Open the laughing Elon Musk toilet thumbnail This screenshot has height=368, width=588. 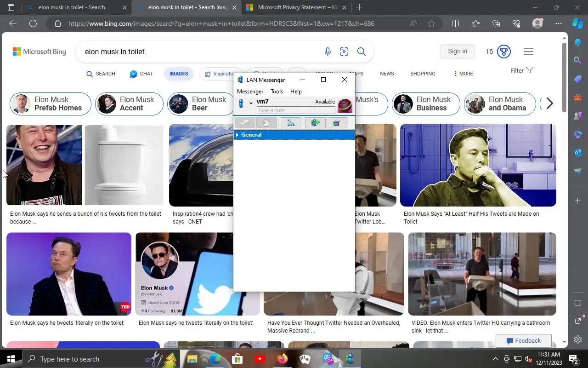(85, 165)
